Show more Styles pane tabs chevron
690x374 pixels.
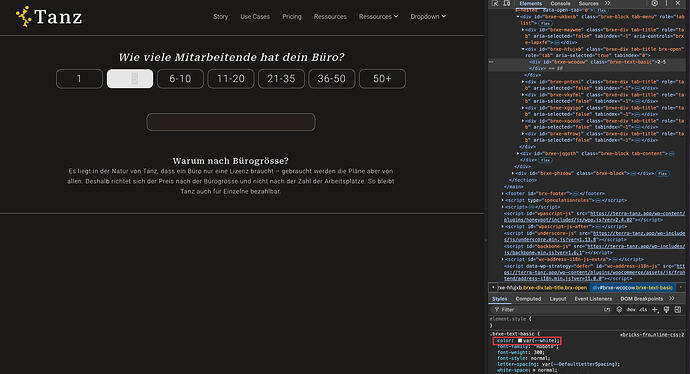point(672,298)
